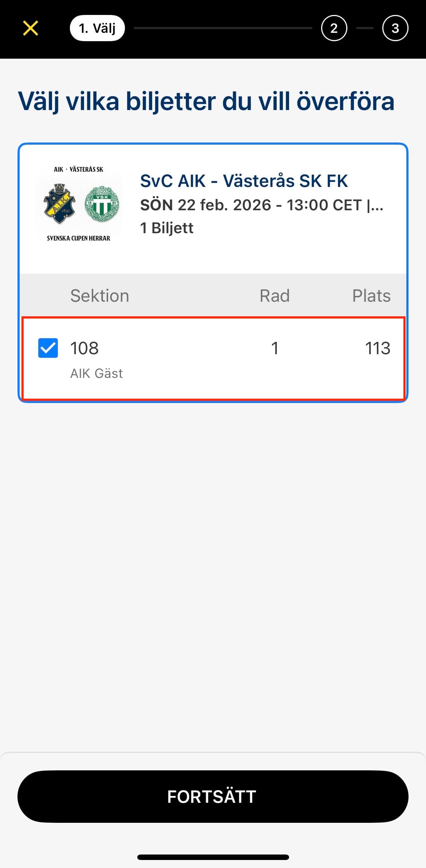Click the progress line between steps 1 and 2

(223, 28)
